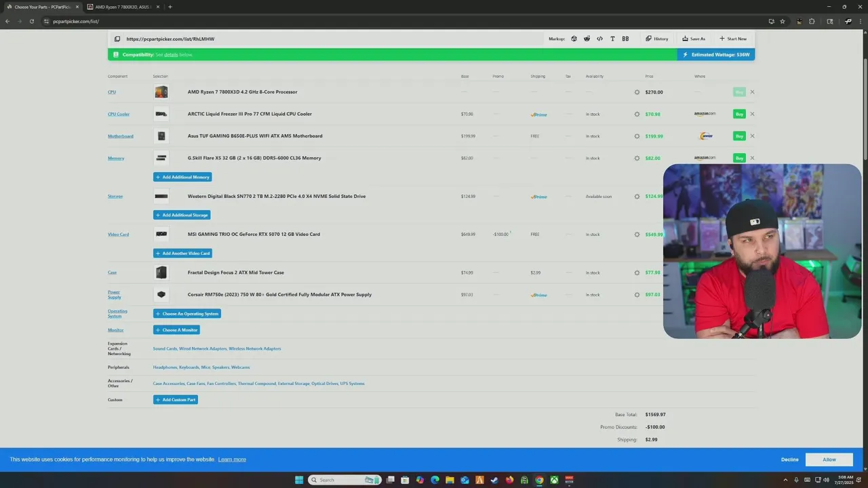
Task: Click Add Additional Memory
Action: coord(182,177)
